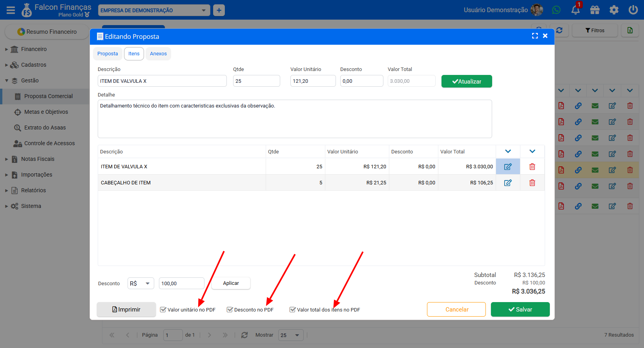Viewport: 644px width, 348px height.
Task: Expand the Cadastros sidebar section
Action: pyautogui.click(x=7, y=65)
